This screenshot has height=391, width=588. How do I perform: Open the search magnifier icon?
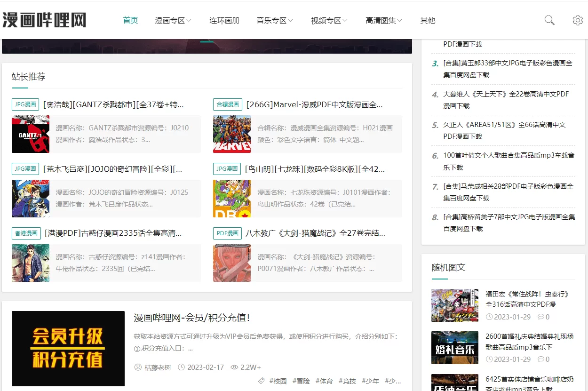(x=549, y=20)
